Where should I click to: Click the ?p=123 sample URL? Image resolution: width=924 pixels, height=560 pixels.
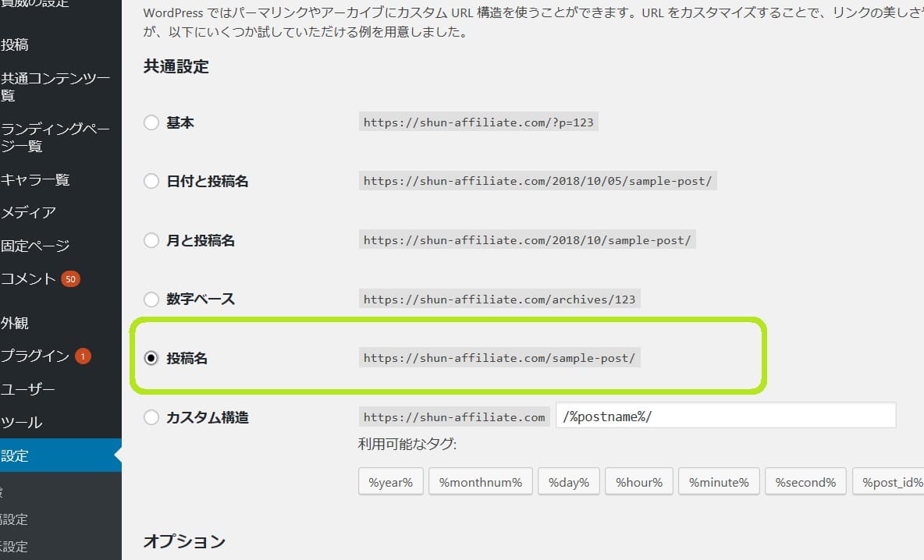coord(478,122)
